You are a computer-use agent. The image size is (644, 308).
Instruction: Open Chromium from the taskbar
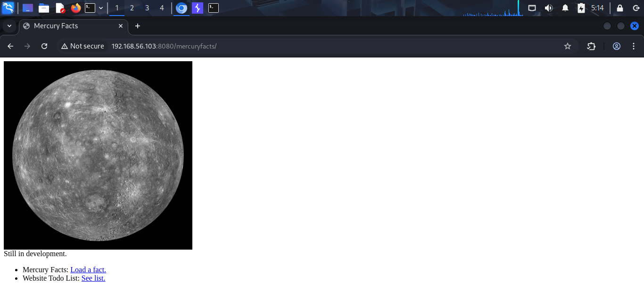[x=182, y=8]
